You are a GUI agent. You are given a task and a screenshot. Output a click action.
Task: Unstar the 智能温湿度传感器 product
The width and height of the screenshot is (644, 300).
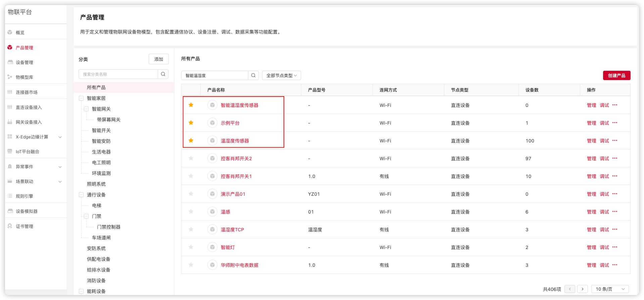[x=191, y=105]
